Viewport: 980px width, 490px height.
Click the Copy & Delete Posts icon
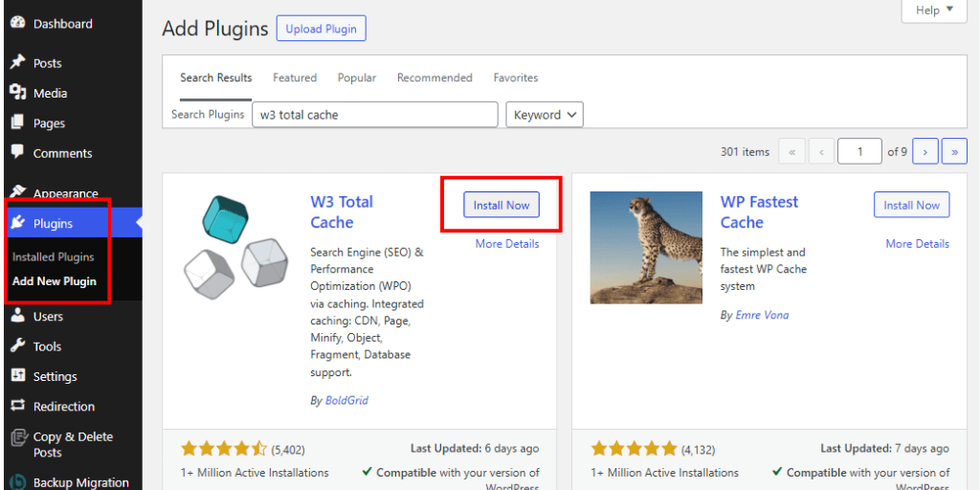click(18, 436)
